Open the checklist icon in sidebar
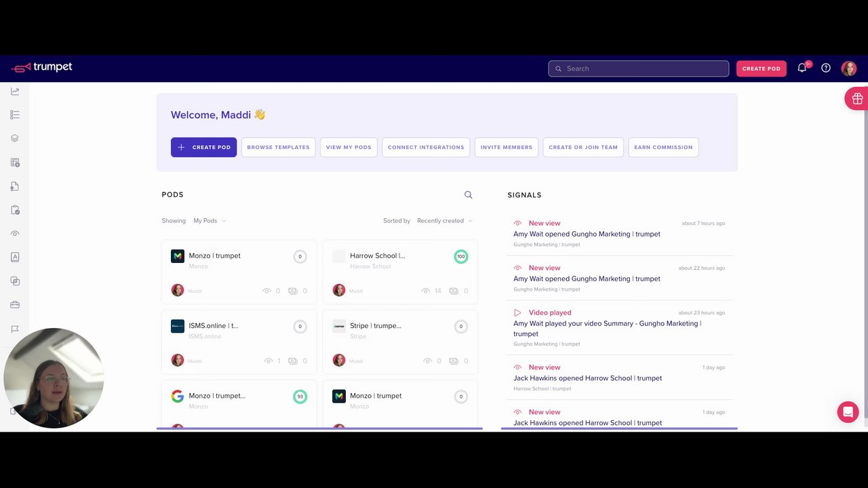The width and height of the screenshot is (868, 488). point(15,115)
